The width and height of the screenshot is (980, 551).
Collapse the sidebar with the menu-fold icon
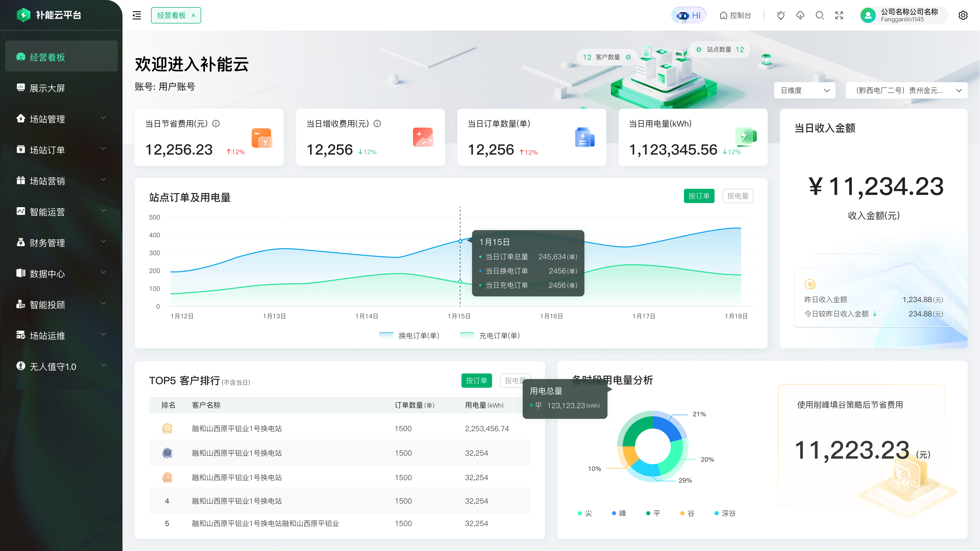pyautogui.click(x=137, y=15)
